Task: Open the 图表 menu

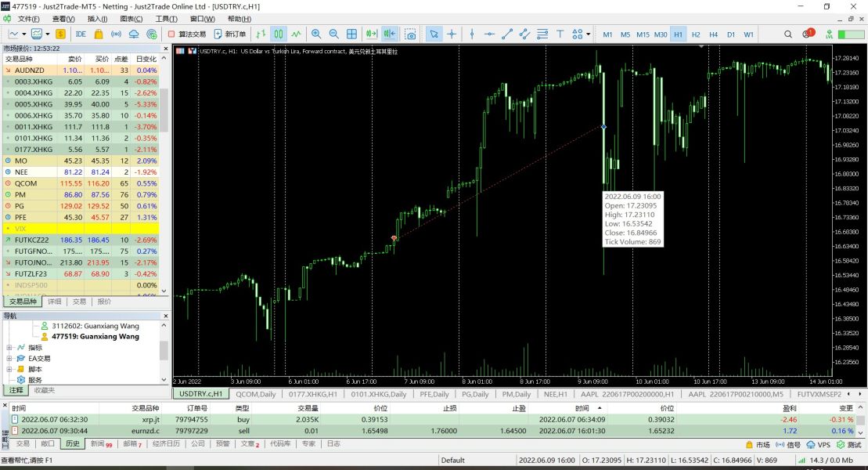Action: (x=131, y=18)
